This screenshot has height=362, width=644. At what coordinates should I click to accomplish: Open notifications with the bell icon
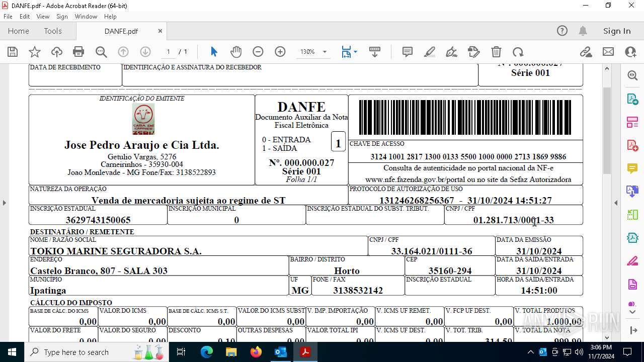click(583, 31)
